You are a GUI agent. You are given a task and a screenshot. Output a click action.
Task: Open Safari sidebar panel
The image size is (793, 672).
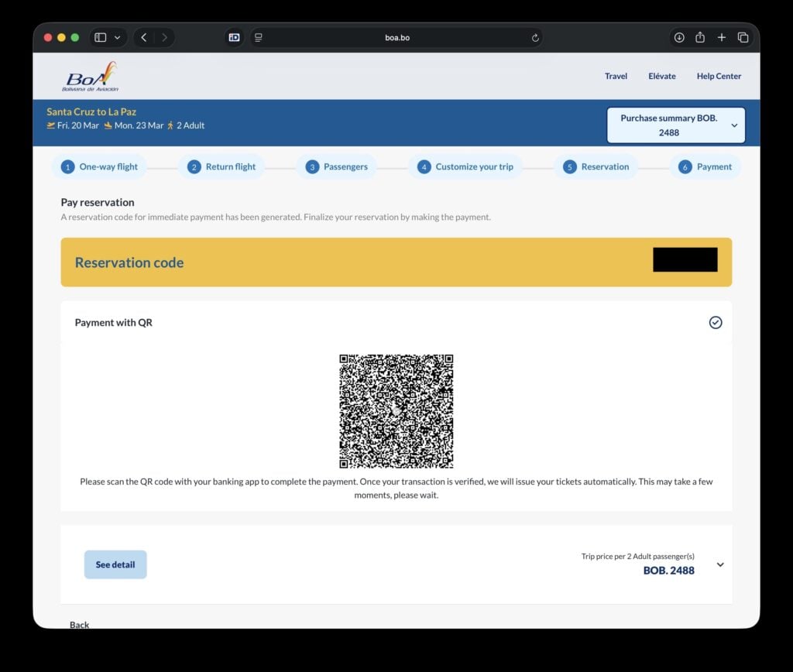coord(100,37)
